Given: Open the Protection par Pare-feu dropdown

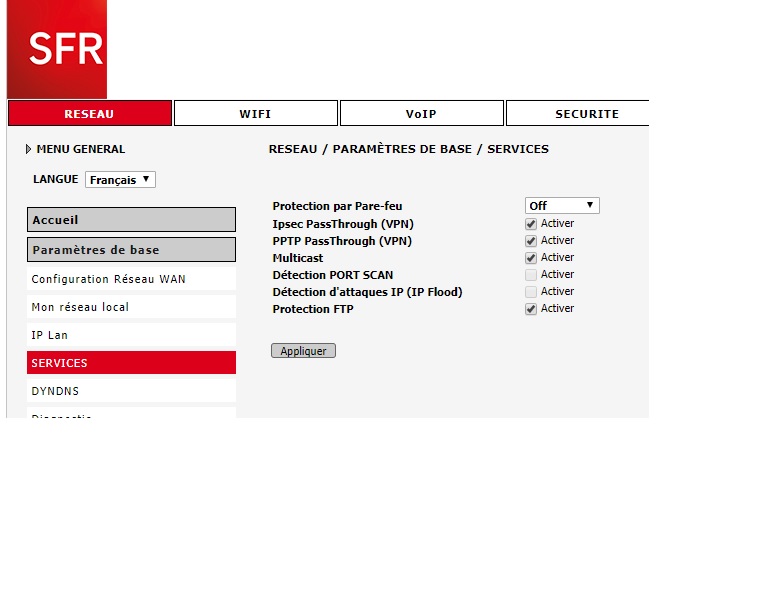Looking at the screenshot, I should click(x=562, y=206).
